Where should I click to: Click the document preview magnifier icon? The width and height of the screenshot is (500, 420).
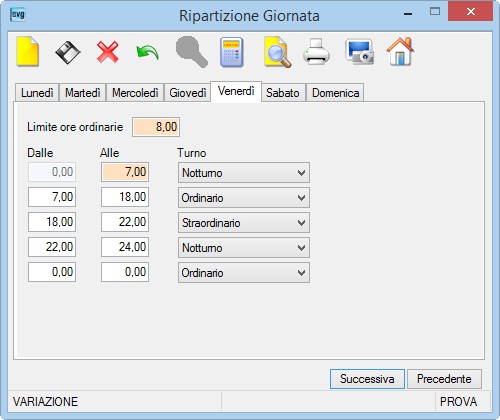(277, 52)
